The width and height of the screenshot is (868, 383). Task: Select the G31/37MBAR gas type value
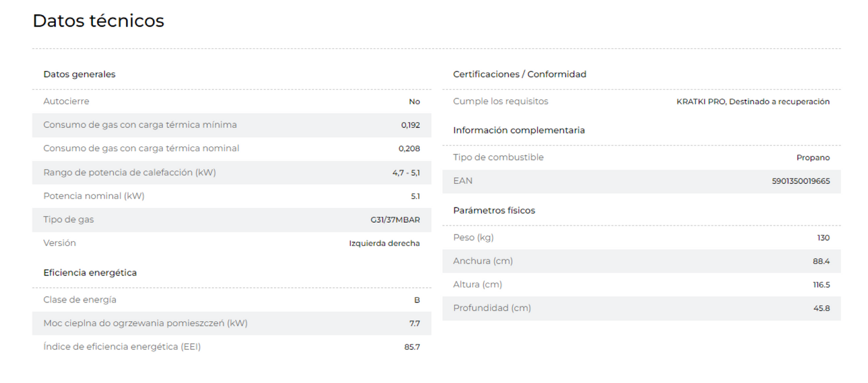(x=395, y=220)
